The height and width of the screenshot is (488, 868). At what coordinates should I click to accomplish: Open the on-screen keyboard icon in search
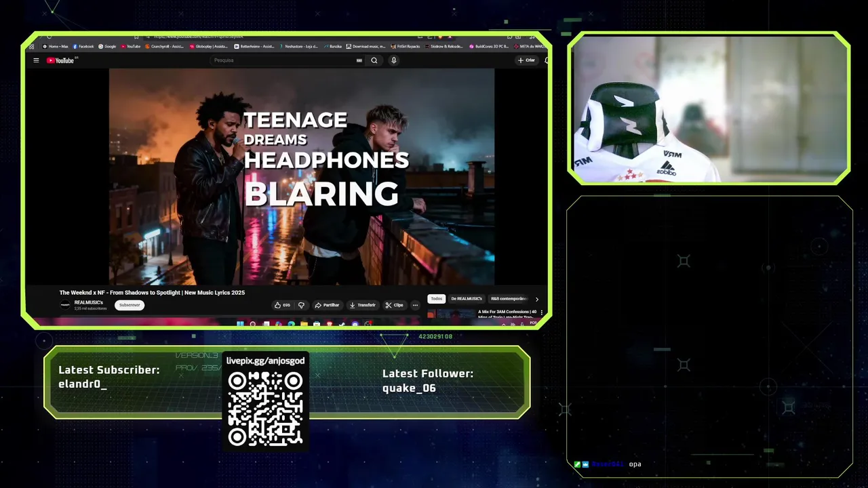click(x=359, y=60)
